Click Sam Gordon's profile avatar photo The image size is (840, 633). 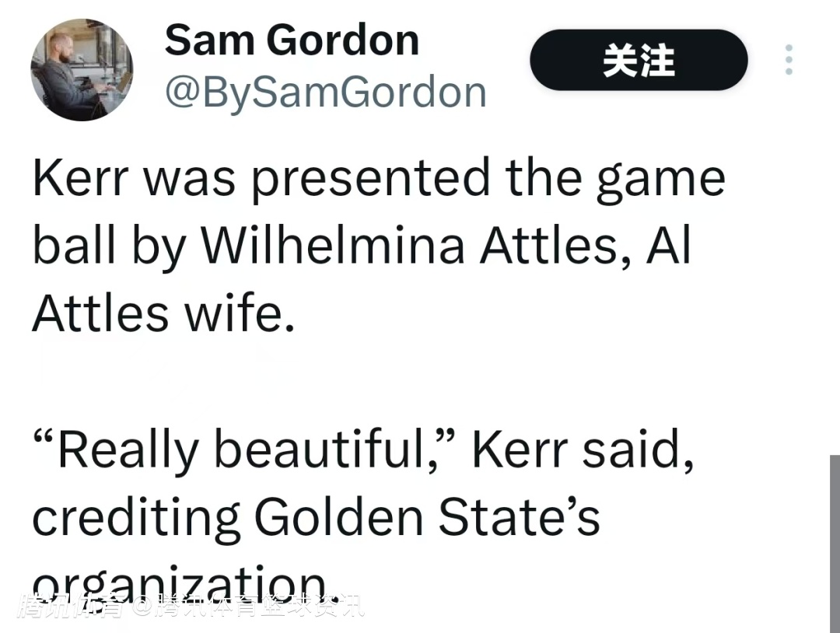(x=82, y=70)
